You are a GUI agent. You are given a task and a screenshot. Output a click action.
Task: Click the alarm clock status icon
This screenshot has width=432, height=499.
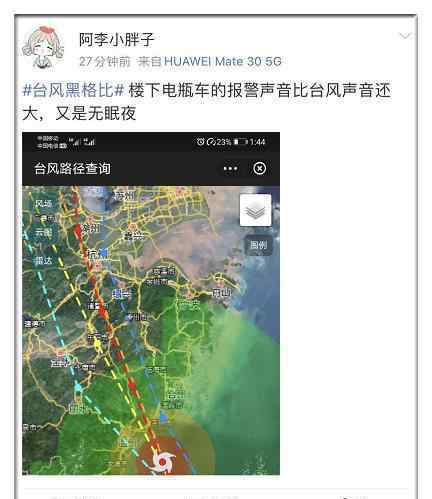pyautogui.click(x=200, y=142)
